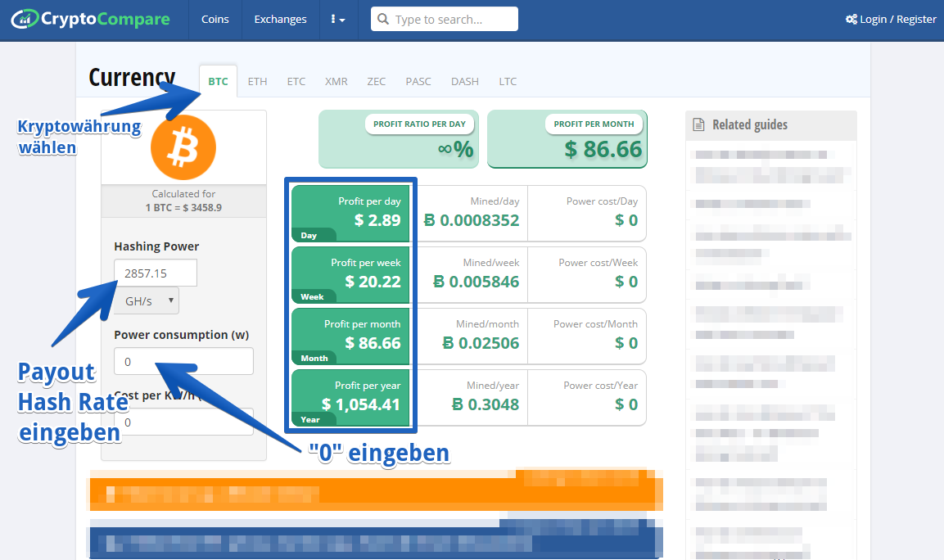944x560 pixels.
Task: Click the orange Bitcoin logo
Action: coord(183,147)
